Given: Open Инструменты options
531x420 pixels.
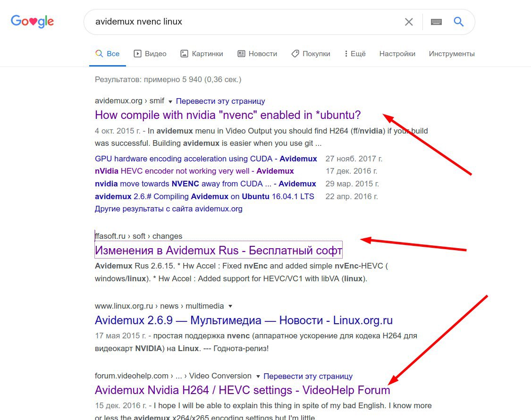Looking at the screenshot, I should [x=452, y=53].
